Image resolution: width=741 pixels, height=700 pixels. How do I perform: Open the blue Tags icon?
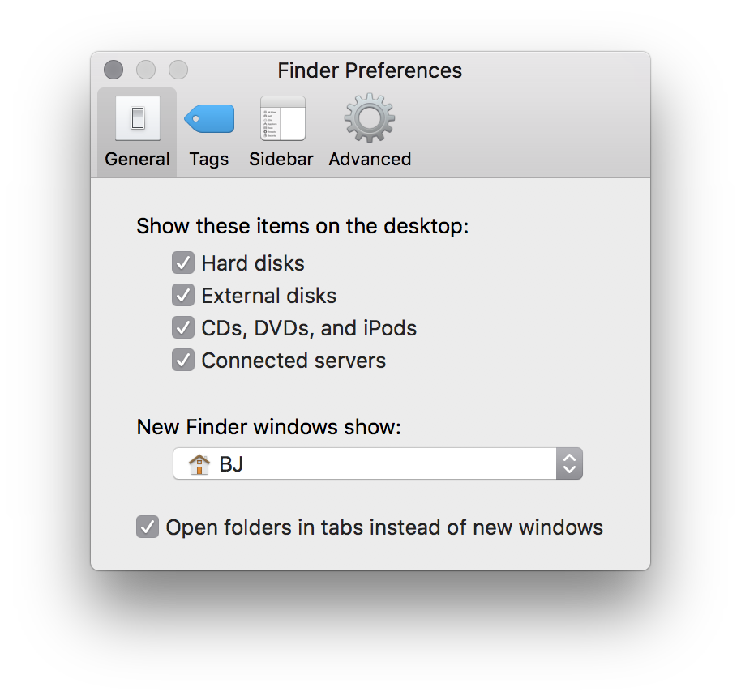(x=209, y=118)
